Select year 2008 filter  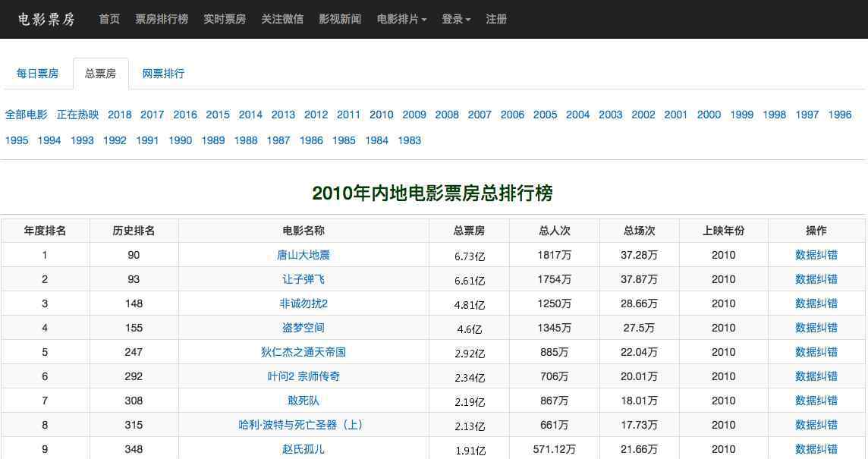447,115
